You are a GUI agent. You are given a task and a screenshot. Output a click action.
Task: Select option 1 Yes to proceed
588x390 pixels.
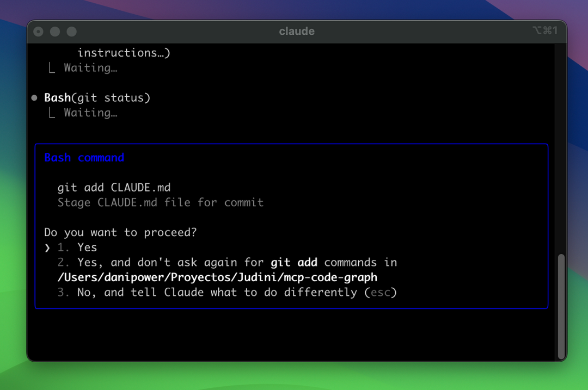[x=77, y=247]
